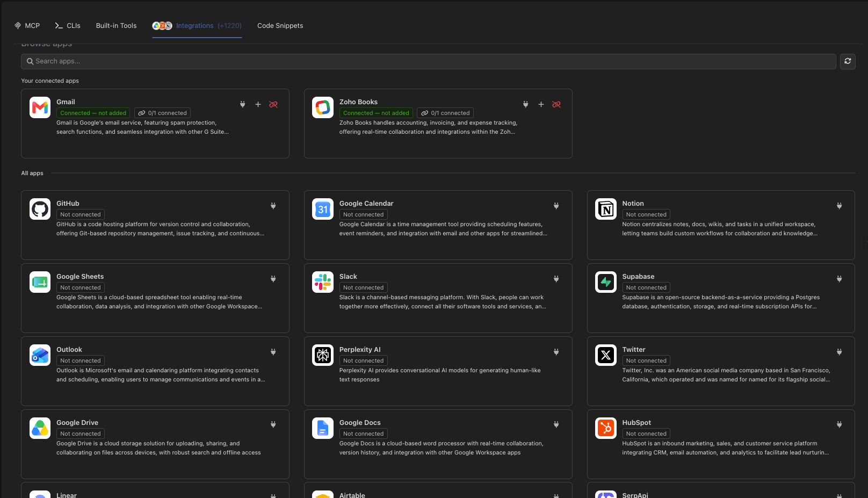The height and width of the screenshot is (498, 868).
Task: Open the MCP tab
Action: (x=27, y=26)
